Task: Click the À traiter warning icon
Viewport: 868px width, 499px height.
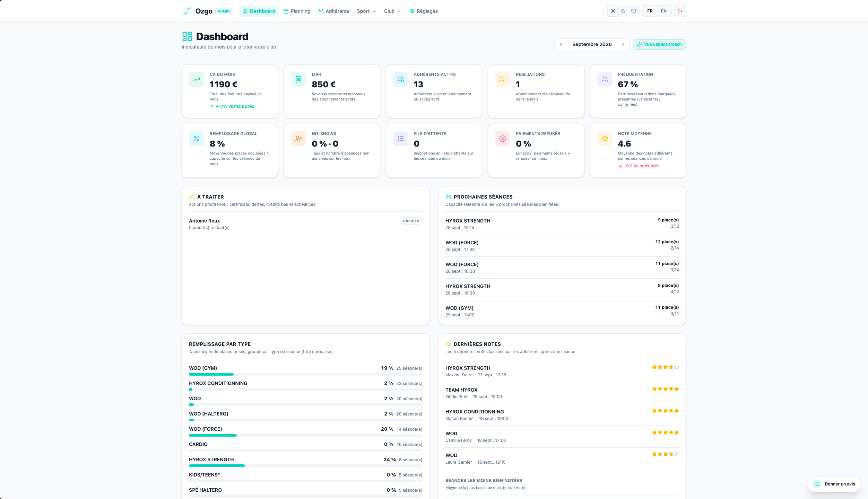Action: (192, 197)
